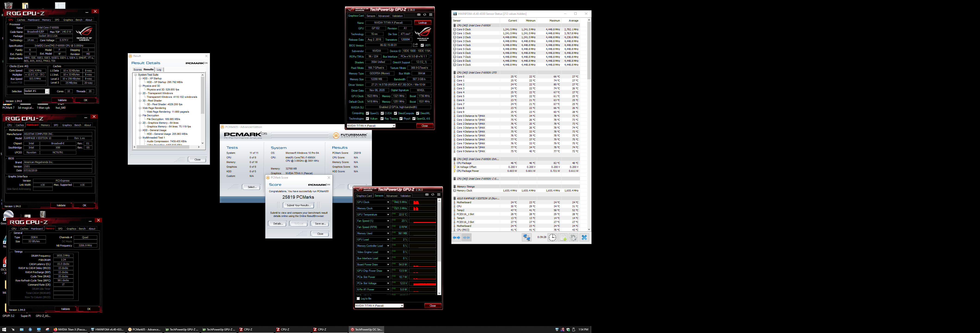Switch to HWiNFO64 taskbar item
This screenshot has width=980, height=333.
[x=107, y=330]
